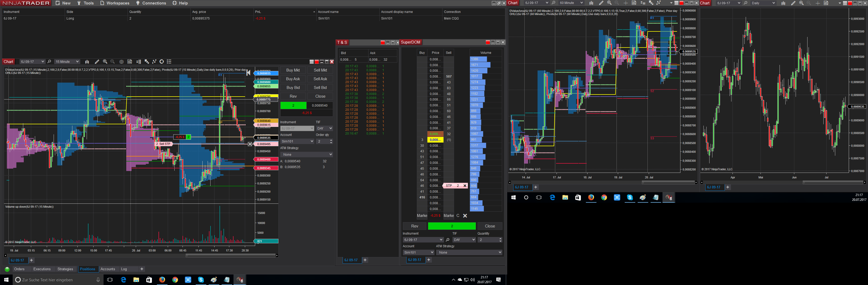The image size is (868, 285).
Task: Open Chart Trader Account Sim101 dropdown
Action: [297, 141]
